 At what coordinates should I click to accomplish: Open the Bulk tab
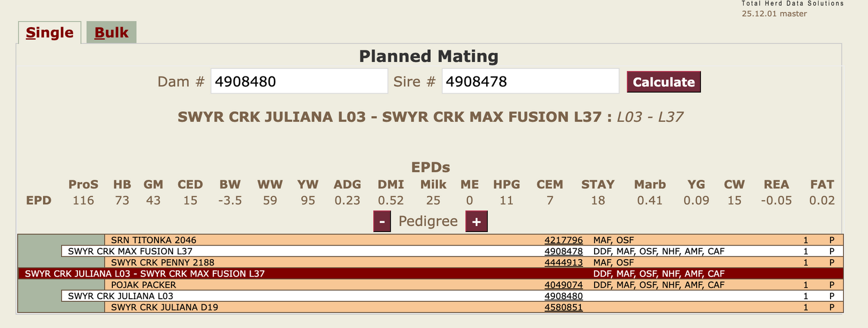[111, 33]
